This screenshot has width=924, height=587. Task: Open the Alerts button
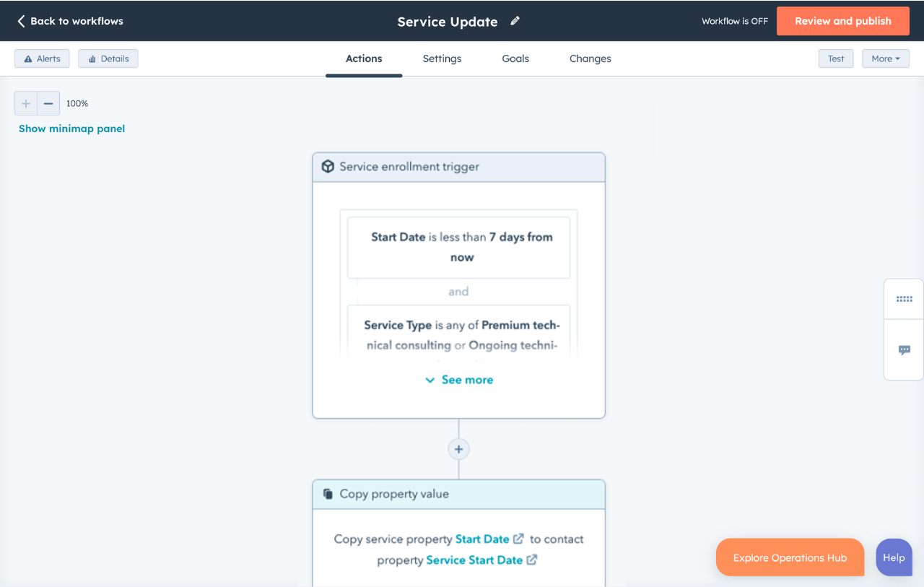click(42, 58)
